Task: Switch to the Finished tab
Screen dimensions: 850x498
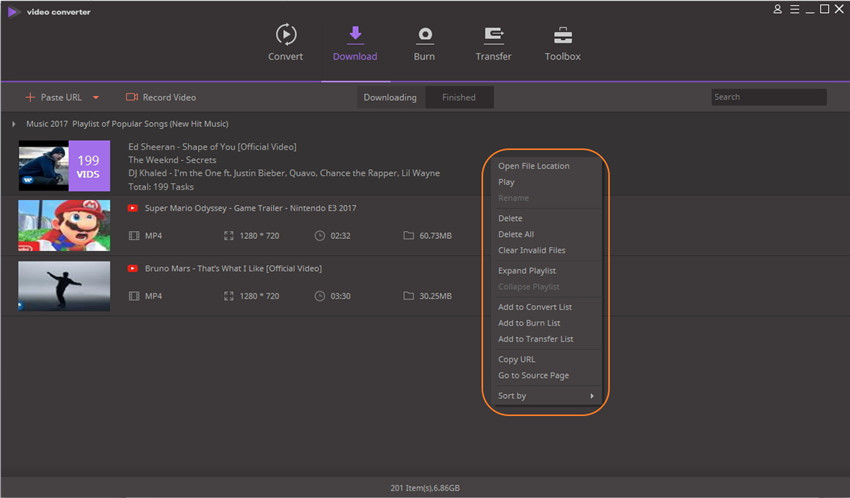Action: [459, 98]
